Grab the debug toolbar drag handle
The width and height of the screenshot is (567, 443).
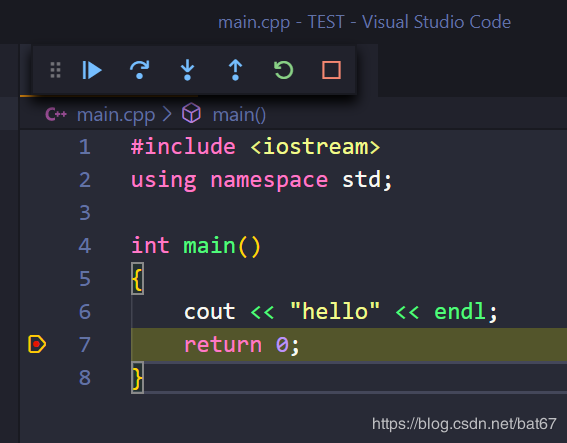tap(55, 70)
